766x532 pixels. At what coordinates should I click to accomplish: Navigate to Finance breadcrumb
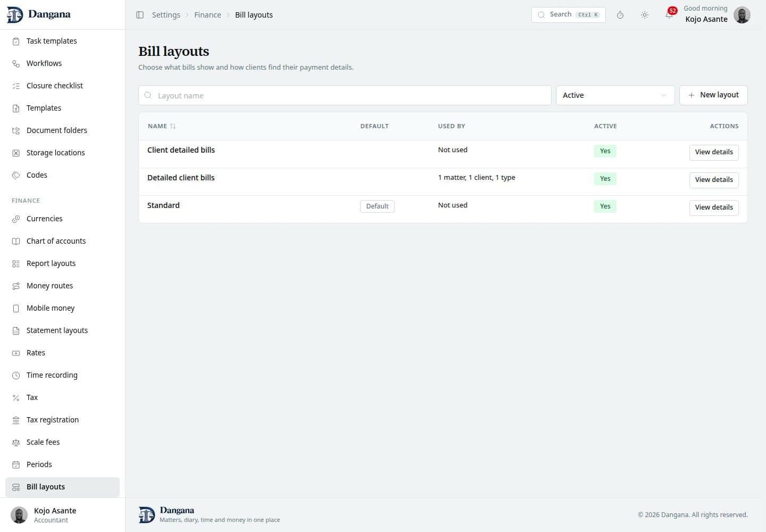[x=207, y=15]
